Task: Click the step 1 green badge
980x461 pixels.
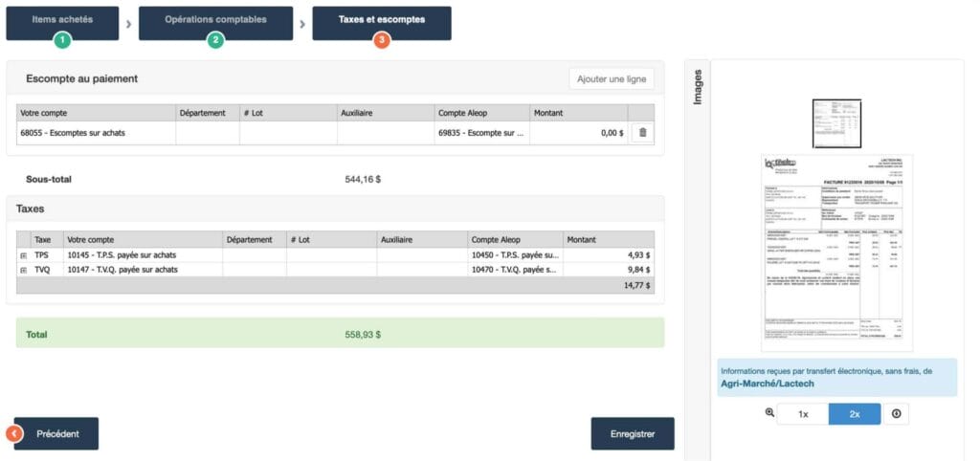Action: pos(62,40)
